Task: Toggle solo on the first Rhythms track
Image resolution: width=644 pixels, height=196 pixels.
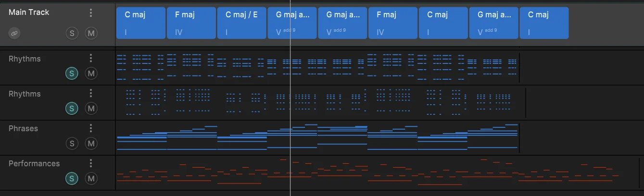Action: point(72,73)
